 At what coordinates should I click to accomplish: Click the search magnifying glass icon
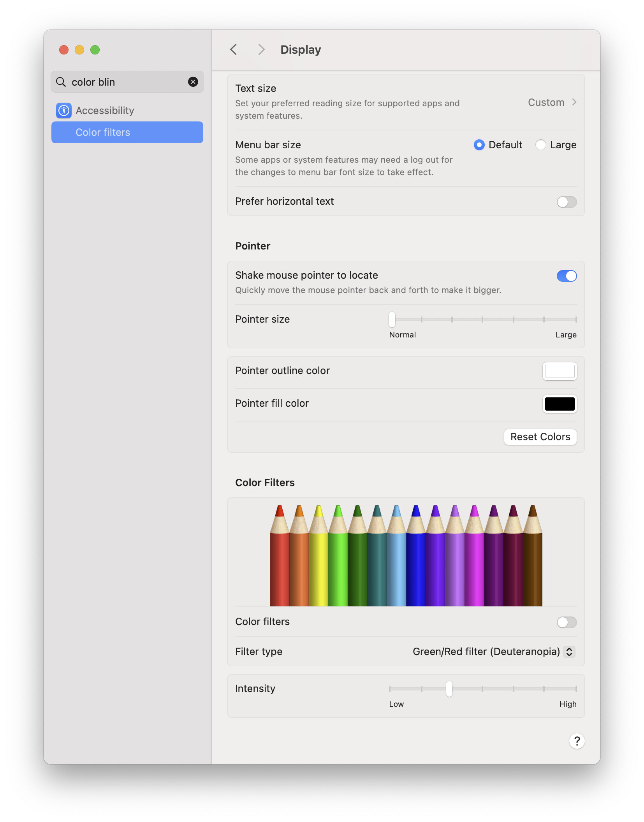coord(61,82)
